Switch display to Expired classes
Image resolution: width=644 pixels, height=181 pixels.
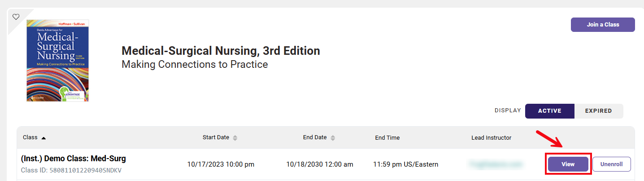[598, 111]
